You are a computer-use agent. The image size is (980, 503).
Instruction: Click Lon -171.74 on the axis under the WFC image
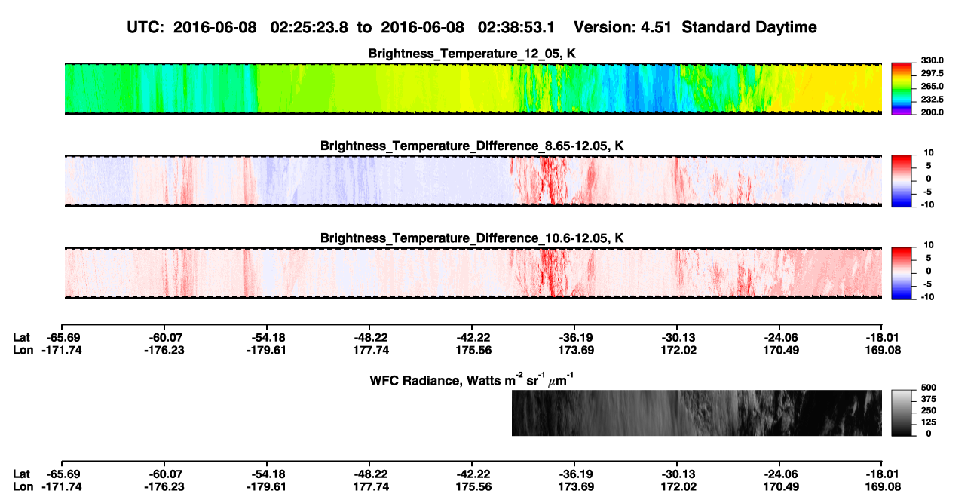pyautogui.click(x=61, y=486)
